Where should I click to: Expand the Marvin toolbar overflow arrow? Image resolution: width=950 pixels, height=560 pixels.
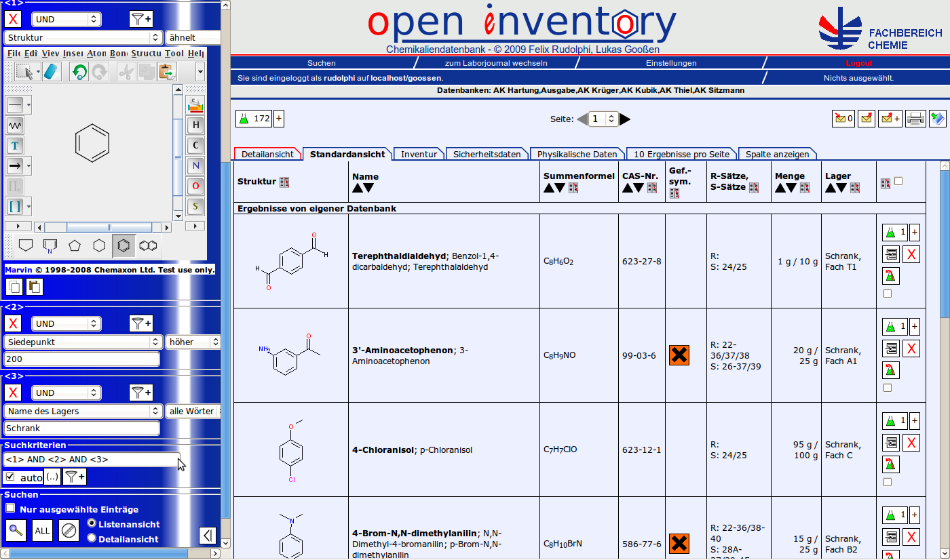click(x=200, y=71)
